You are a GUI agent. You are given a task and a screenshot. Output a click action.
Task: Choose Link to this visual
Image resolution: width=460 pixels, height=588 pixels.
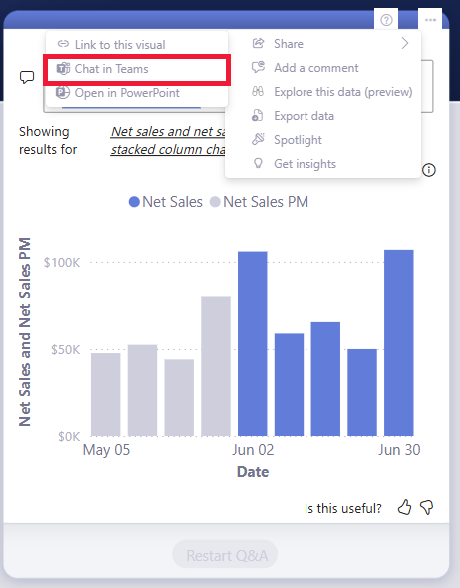coord(137,45)
